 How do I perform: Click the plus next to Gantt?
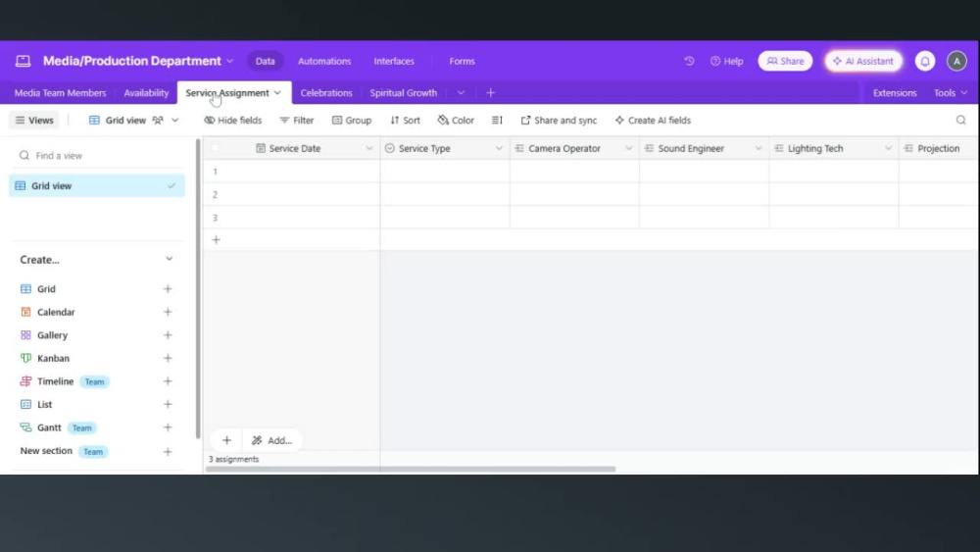click(x=168, y=427)
